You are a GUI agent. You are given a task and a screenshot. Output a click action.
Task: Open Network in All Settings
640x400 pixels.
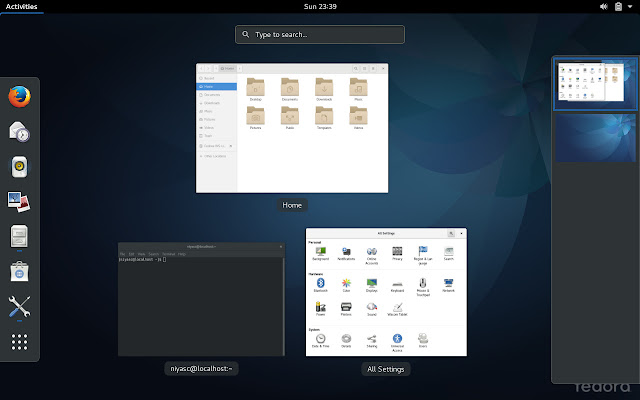click(449, 285)
